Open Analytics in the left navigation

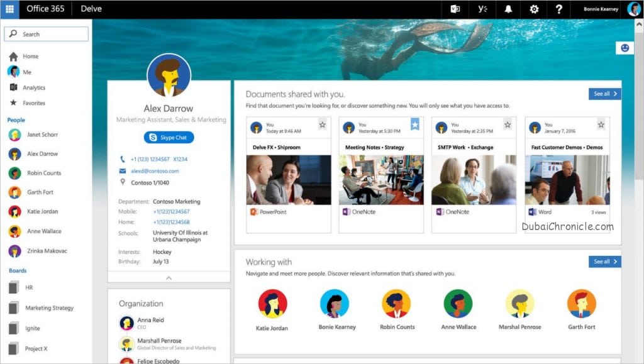point(34,87)
